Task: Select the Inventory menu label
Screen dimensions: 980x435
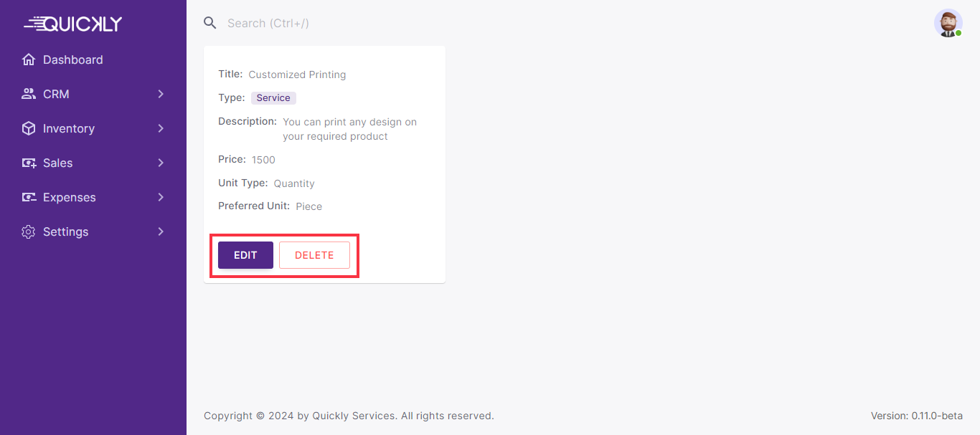Action: (x=69, y=128)
